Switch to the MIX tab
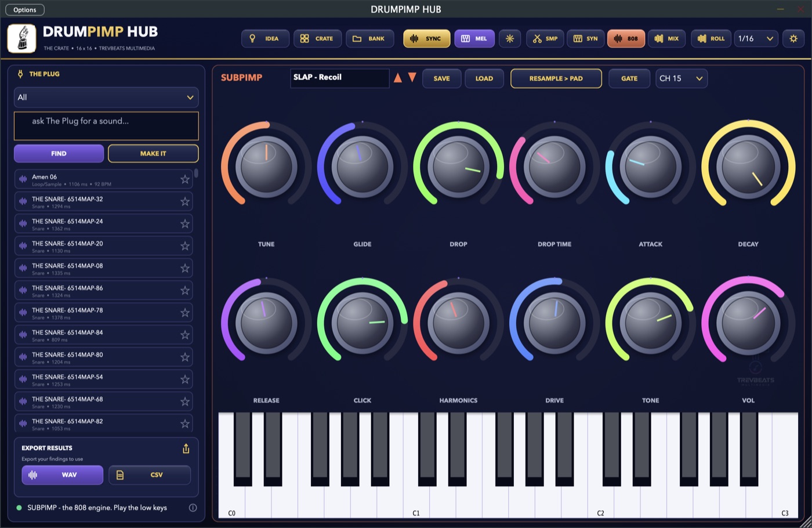 click(667, 39)
